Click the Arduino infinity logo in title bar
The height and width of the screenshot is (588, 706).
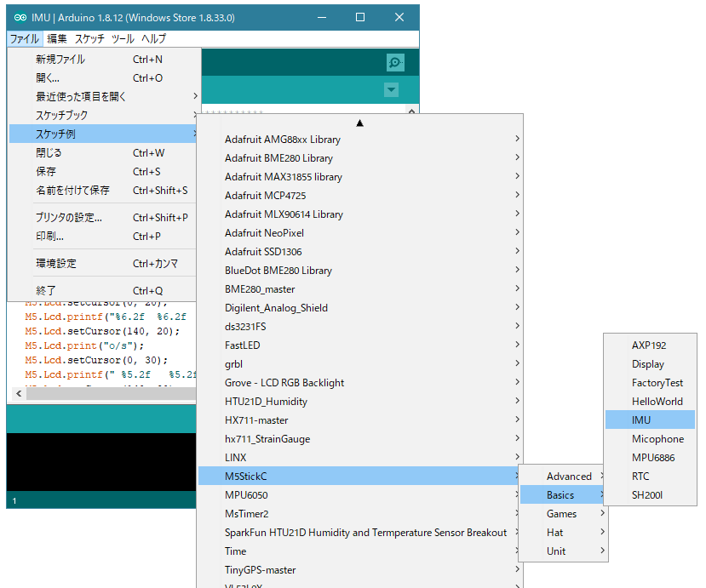click(20, 18)
